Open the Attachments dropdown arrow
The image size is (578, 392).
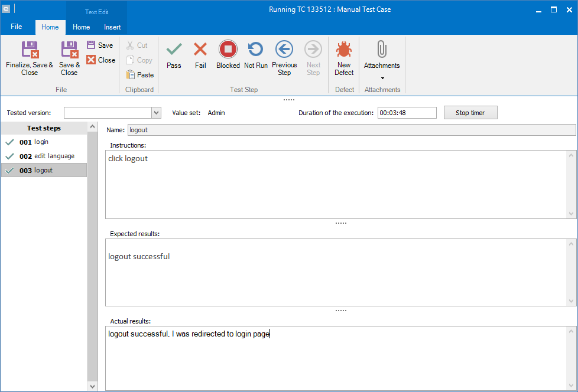(x=382, y=78)
